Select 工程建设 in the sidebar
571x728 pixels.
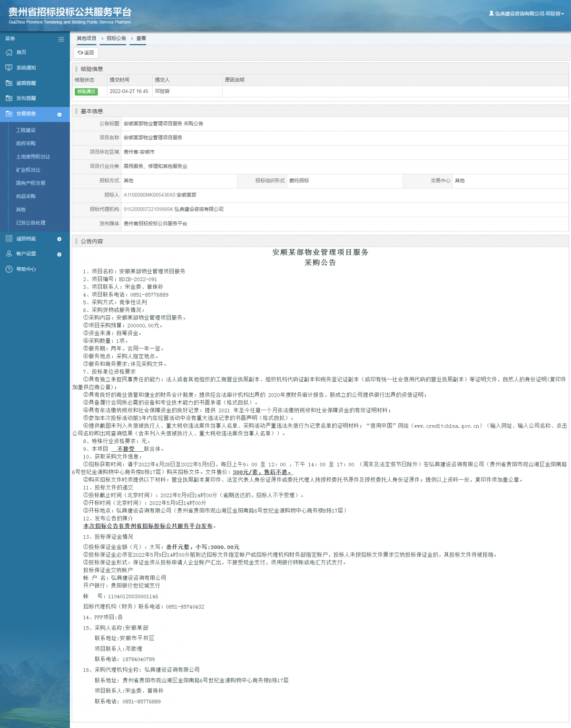click(x=26, y=130)
